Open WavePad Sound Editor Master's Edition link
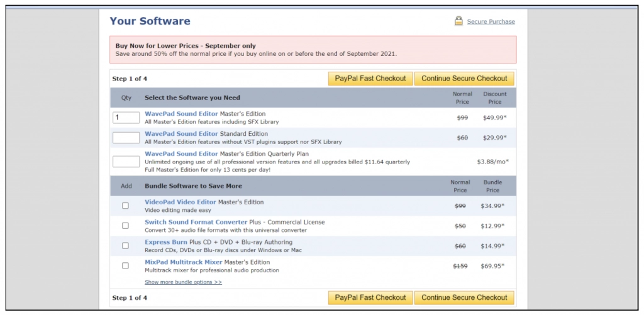Image resolution: width=644 pixels, height=315 pixels. 181,114
